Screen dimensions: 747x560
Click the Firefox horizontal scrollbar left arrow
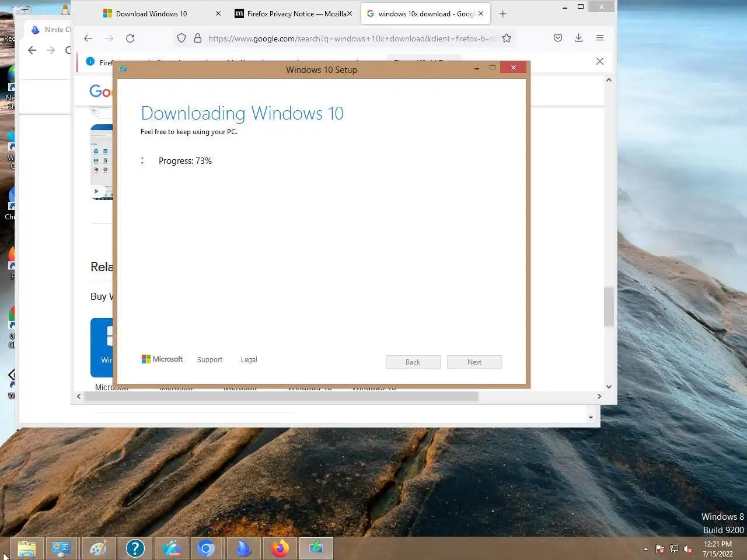(x=79, y=396)
